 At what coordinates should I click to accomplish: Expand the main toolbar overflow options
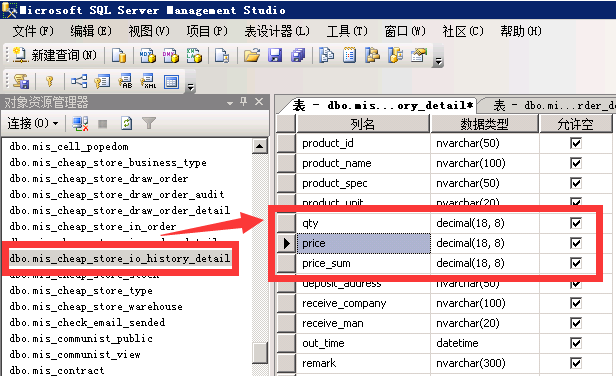(x=438, y=61)
